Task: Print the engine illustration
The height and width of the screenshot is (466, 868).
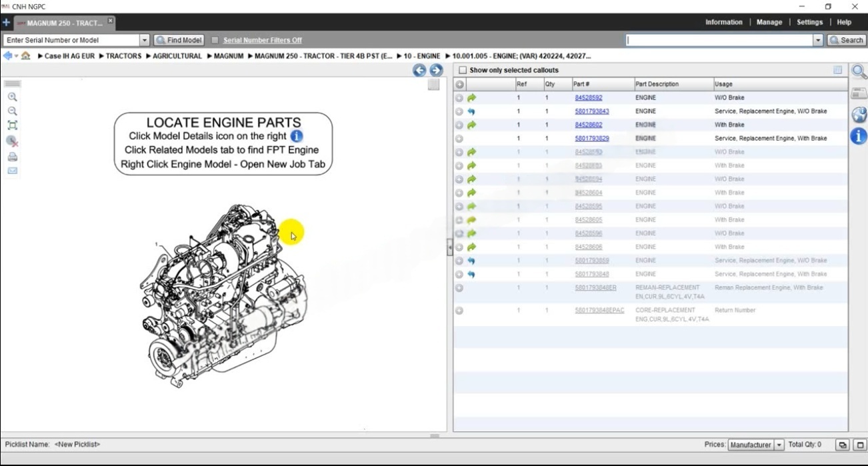Action: pyautogui.click(x=12, y=157)
